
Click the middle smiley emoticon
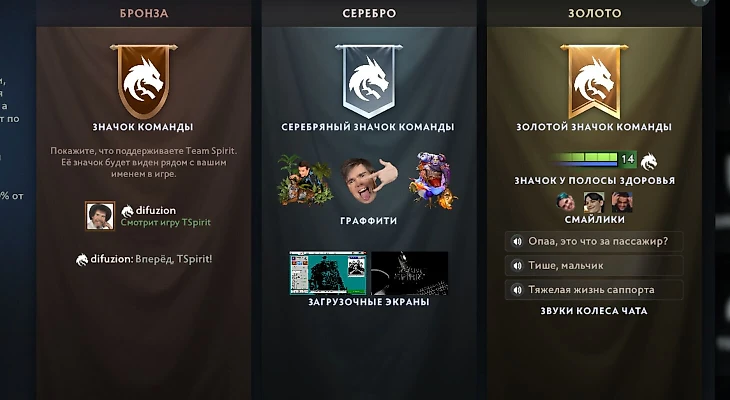pos(594,202)
